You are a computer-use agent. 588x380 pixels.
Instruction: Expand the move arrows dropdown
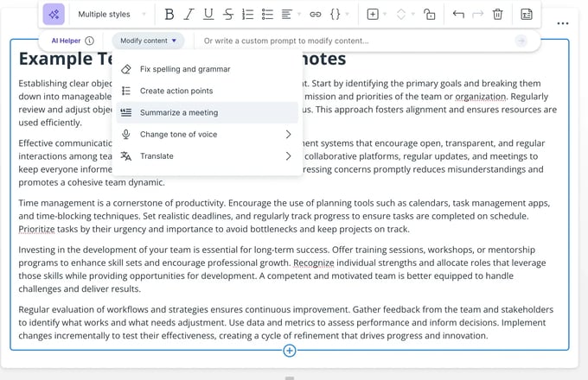413,14
